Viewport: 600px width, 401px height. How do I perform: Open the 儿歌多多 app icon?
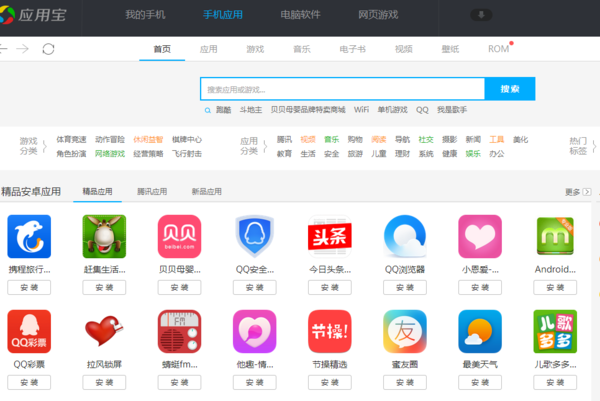point(555,331)
